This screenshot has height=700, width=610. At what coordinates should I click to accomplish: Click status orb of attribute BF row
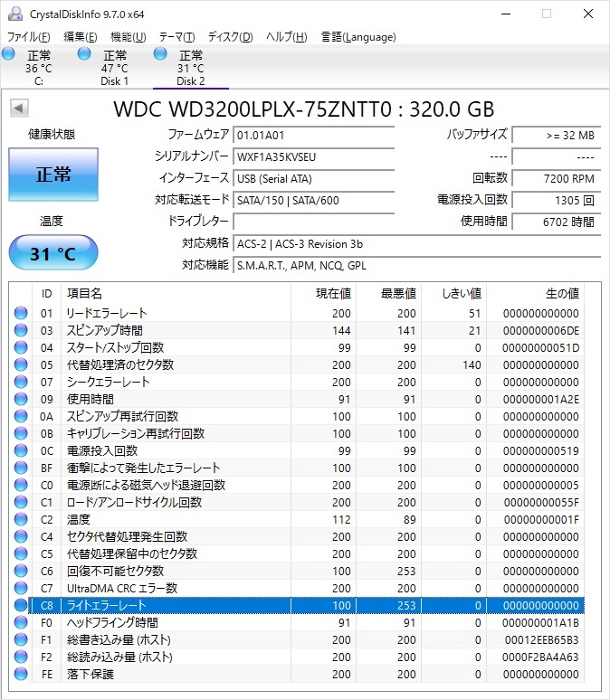[x=21, y=468]
